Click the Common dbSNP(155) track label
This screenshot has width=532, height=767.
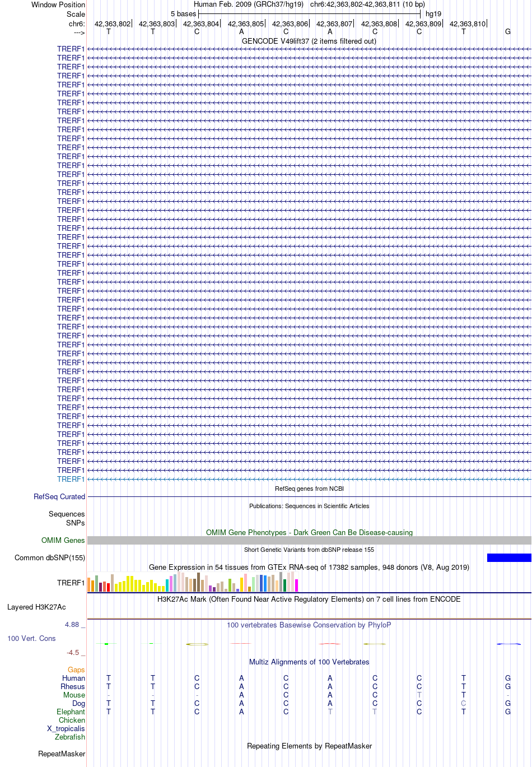pos(50,557)
